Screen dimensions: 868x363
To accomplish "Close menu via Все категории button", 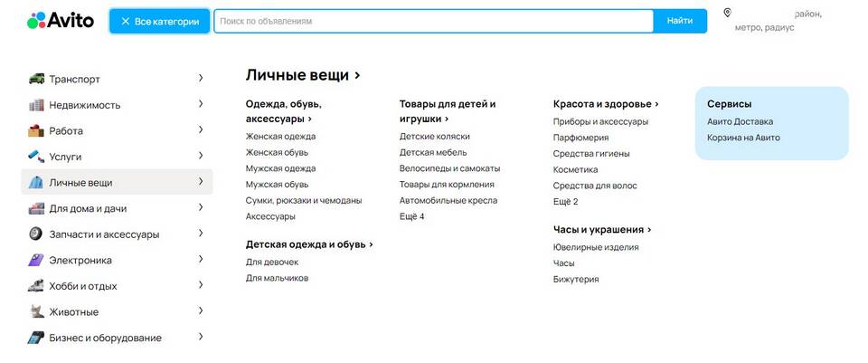I will [x=159, y=21].
